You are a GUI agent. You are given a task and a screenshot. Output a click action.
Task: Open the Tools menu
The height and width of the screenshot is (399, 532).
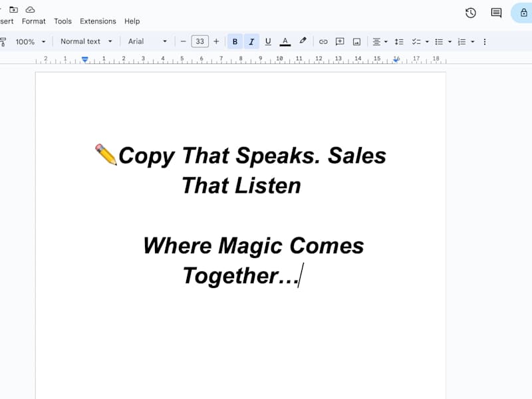[63, 21]
